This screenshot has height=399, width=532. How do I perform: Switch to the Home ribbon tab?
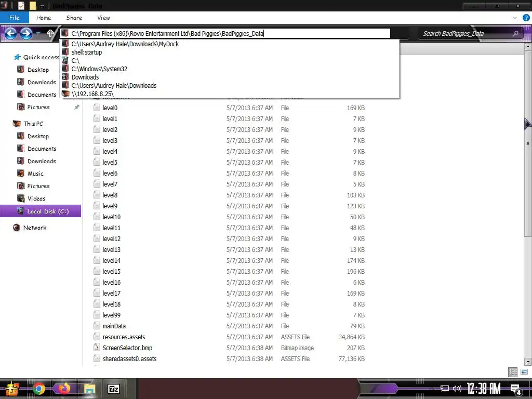(x=44, y=18)
